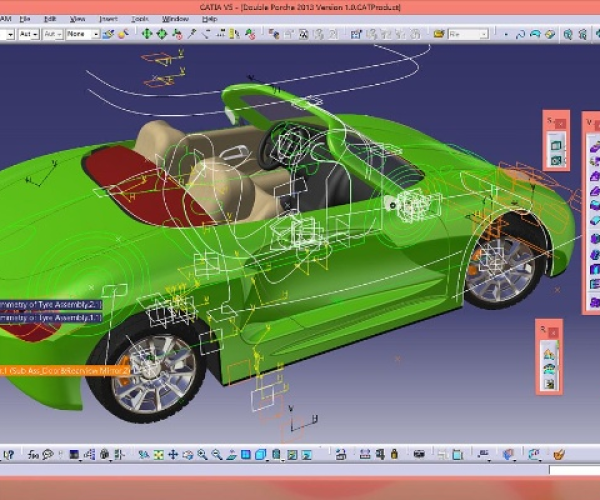Open the None dropdown in top toolbar
The image size is (600, 500).
tap(96, 34)
